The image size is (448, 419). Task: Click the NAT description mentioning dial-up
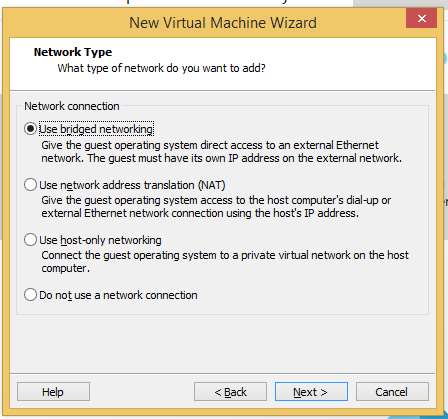(x=216, y=206)
